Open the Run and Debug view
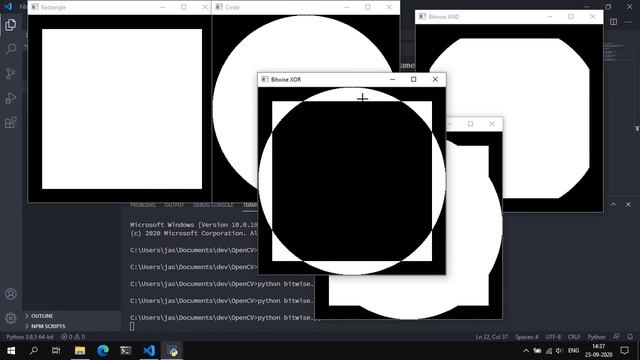Image resolution: width=640 pixels, height=360 pixels. coord(11,98)
